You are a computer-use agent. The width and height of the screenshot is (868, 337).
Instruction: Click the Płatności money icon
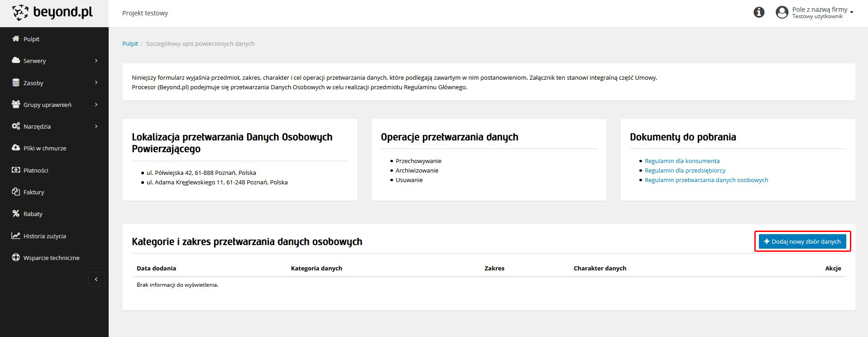coord(16,170)
